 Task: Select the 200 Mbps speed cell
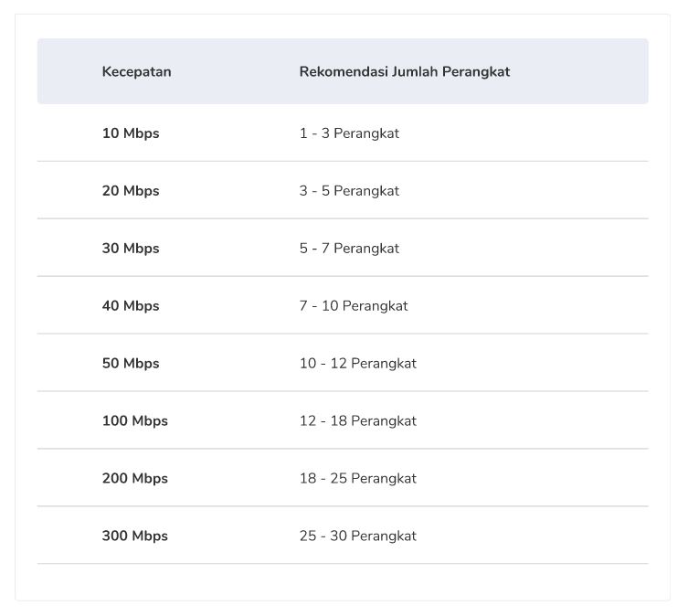(135, 478)
